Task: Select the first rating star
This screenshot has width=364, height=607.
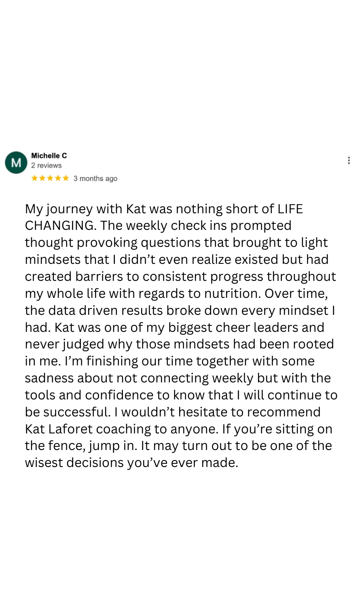Action: (x=34, y=178)
